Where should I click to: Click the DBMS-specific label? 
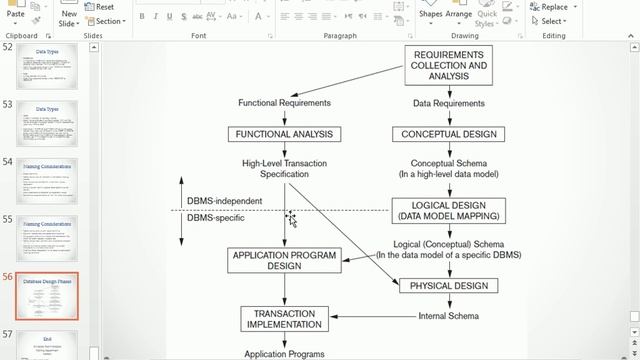tap(216, 218)
